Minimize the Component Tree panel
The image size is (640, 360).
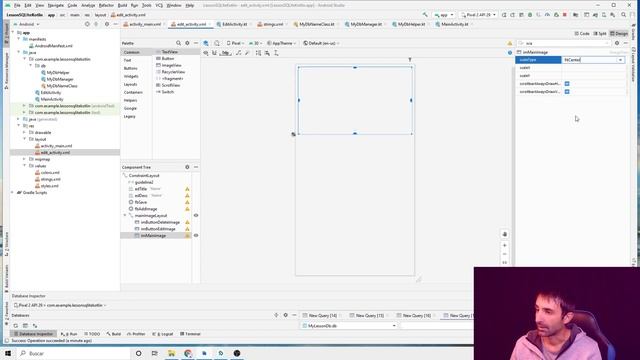196,167
